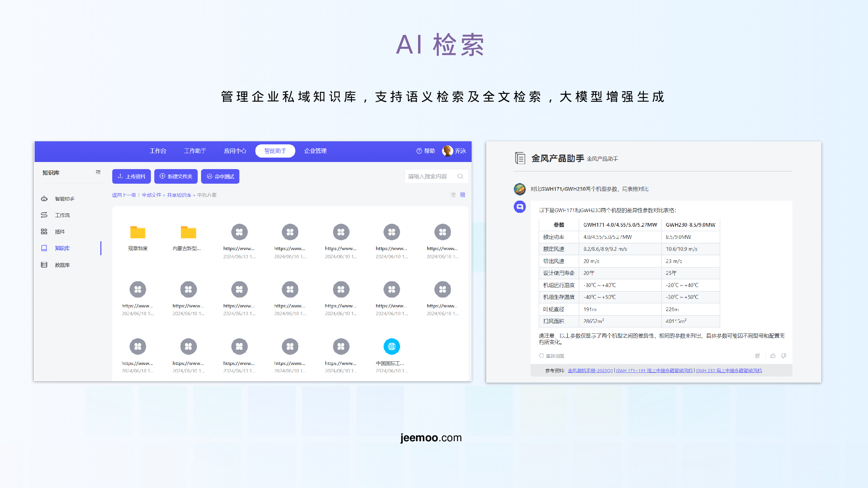The image size is (868, 488).
Task: Copy the answer with the copy icon
Action: point(757,355)
